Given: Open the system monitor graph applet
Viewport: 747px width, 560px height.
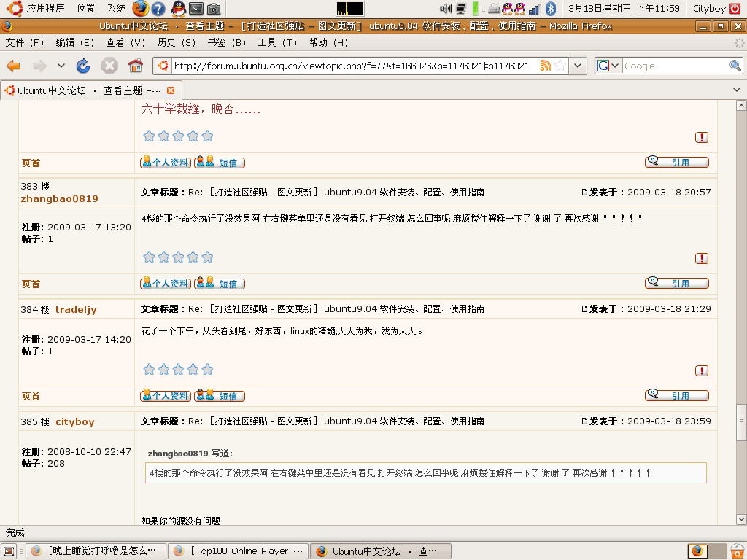Looking at the screenshot, I should (x=350, y=9).
